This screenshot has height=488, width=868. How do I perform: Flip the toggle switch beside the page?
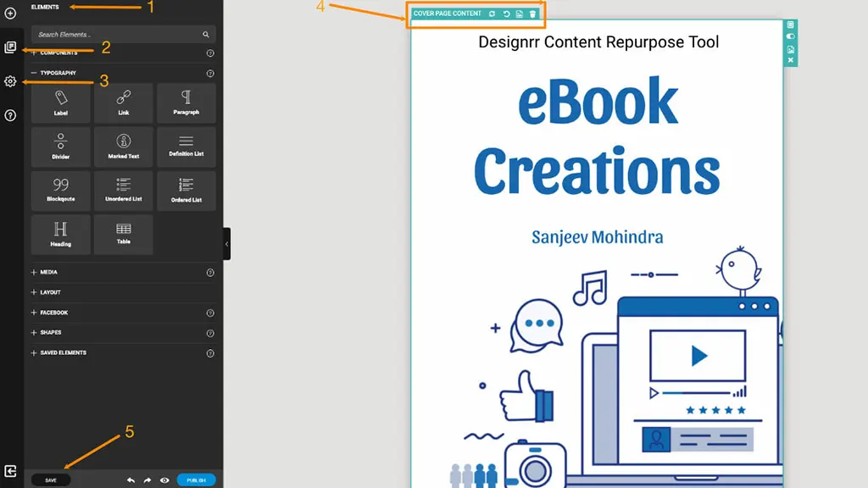[791, 36]
